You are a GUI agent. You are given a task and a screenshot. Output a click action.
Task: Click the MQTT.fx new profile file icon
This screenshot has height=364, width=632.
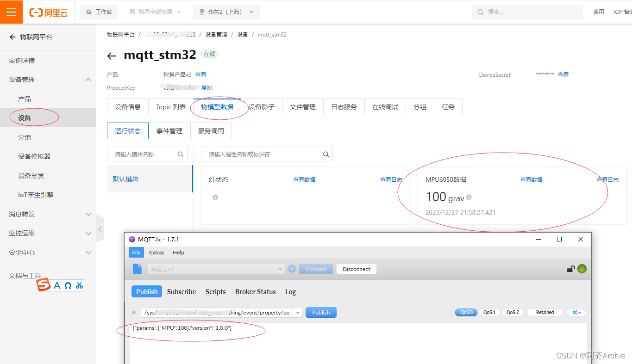tap(138, 269)
